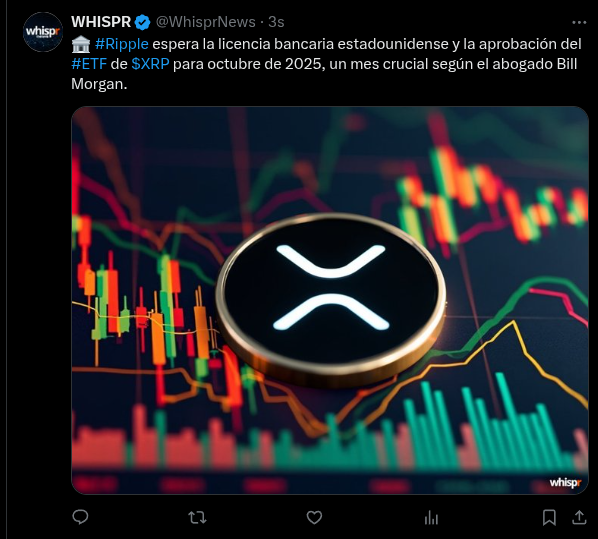Click the bank building emoji

tap(81, 45)
